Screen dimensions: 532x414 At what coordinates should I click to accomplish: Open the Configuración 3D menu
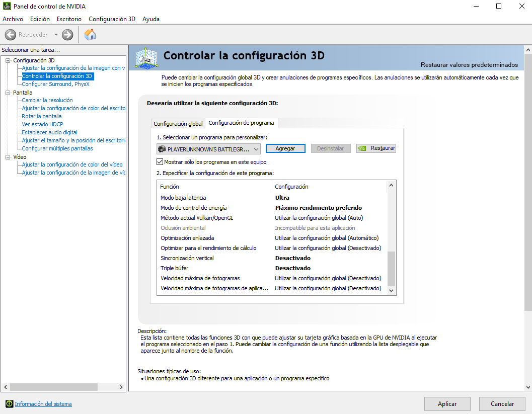pos(112,19)
